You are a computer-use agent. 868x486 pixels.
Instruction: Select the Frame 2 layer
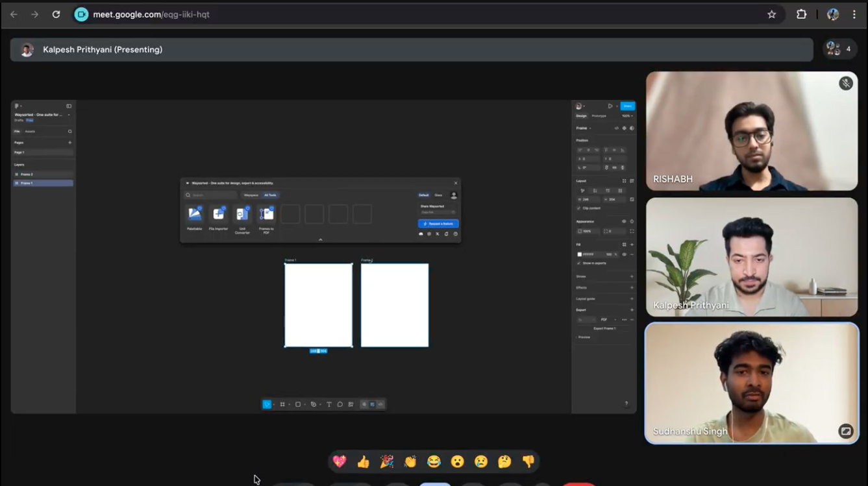tap(43, 175)
